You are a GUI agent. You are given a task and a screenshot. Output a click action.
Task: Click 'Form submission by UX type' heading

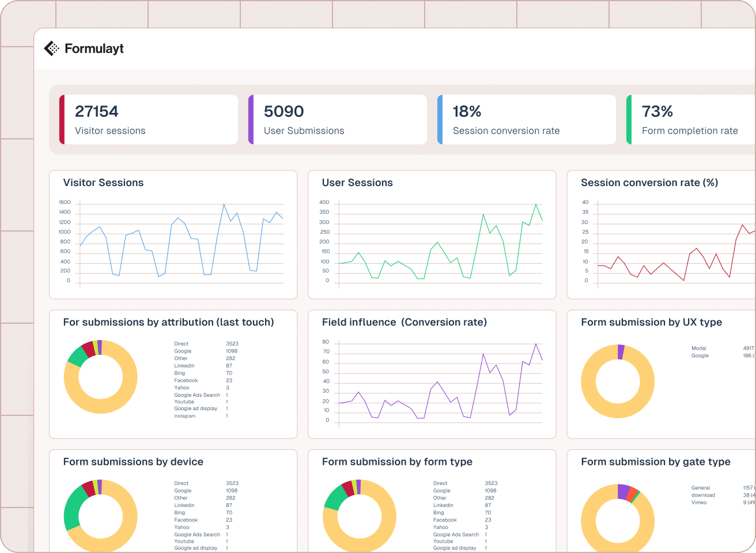click(651, 322)
